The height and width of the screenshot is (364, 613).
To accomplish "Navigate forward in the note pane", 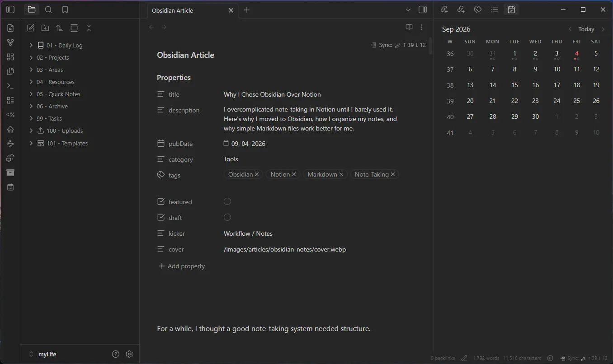I will point(164,27).
